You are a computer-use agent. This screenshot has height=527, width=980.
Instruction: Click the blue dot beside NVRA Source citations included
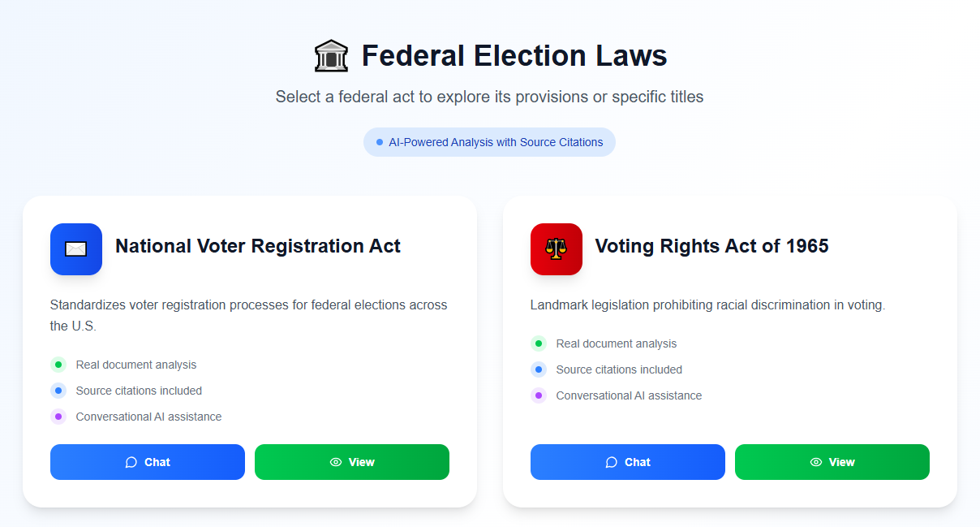58,391
